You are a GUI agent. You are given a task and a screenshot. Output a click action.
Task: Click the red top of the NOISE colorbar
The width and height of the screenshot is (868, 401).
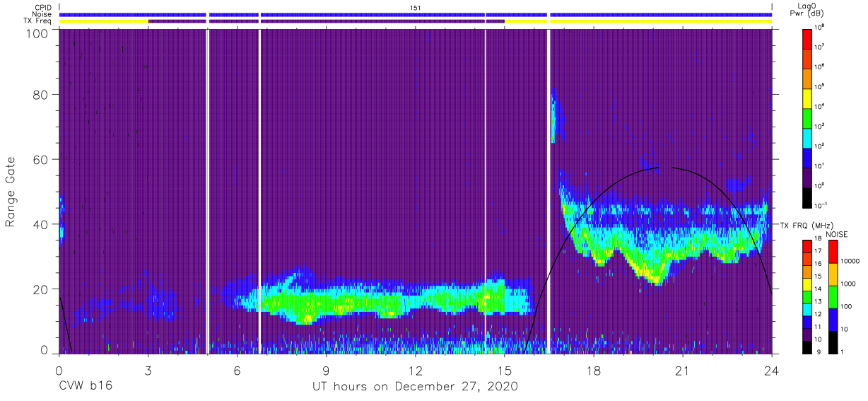(832, 252)
